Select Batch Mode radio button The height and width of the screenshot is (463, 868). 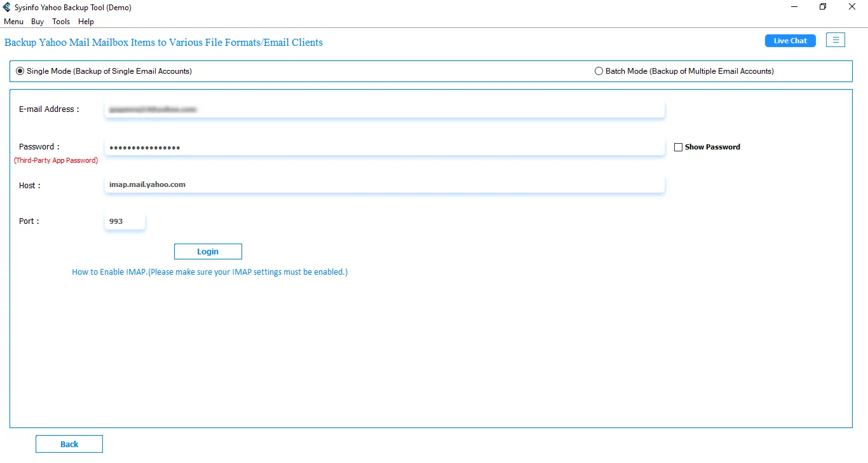pyautogui.click(x=599, y=71)
